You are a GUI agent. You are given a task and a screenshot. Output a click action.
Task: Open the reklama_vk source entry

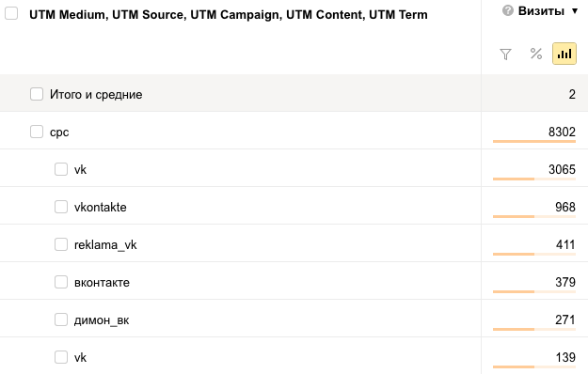pos(105,245)
